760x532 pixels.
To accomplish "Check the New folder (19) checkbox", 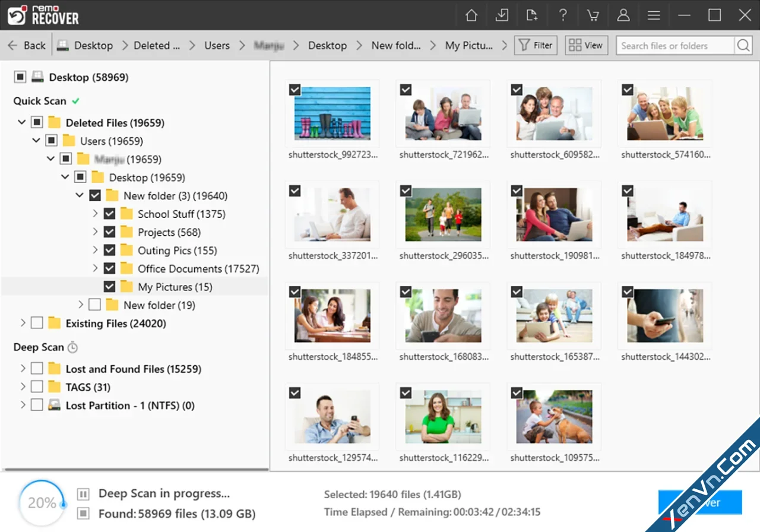I will [x=94, y=305].
